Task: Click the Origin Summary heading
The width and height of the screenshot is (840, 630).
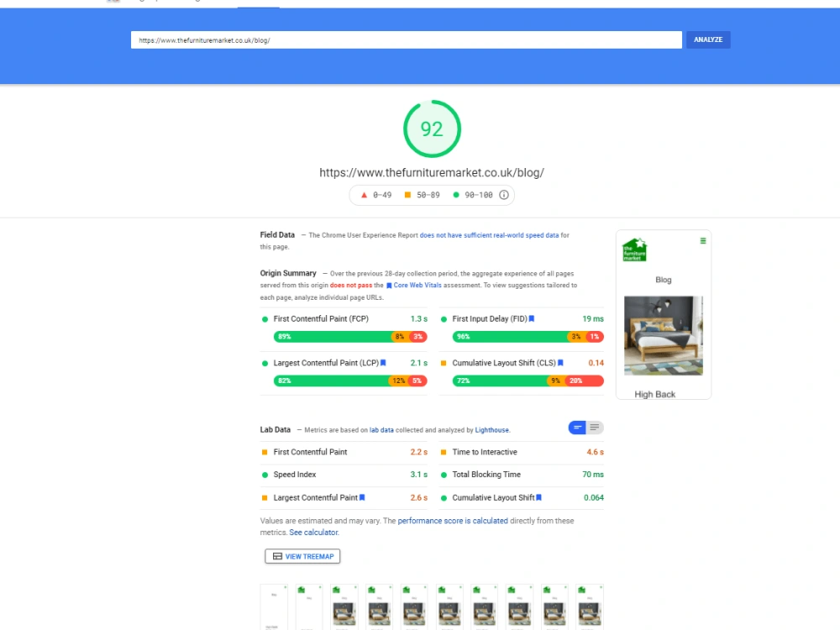Action: pos(288,273)
